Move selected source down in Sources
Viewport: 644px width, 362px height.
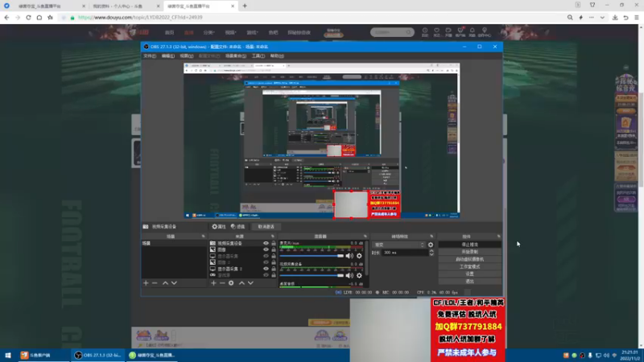(250, 283)
